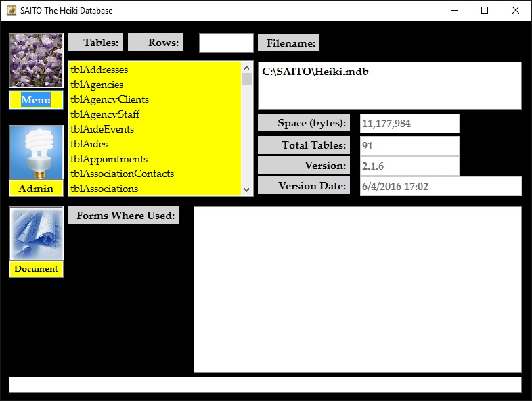Select tblAgencies from the list
532x401 pixels.
click(97, 85)
